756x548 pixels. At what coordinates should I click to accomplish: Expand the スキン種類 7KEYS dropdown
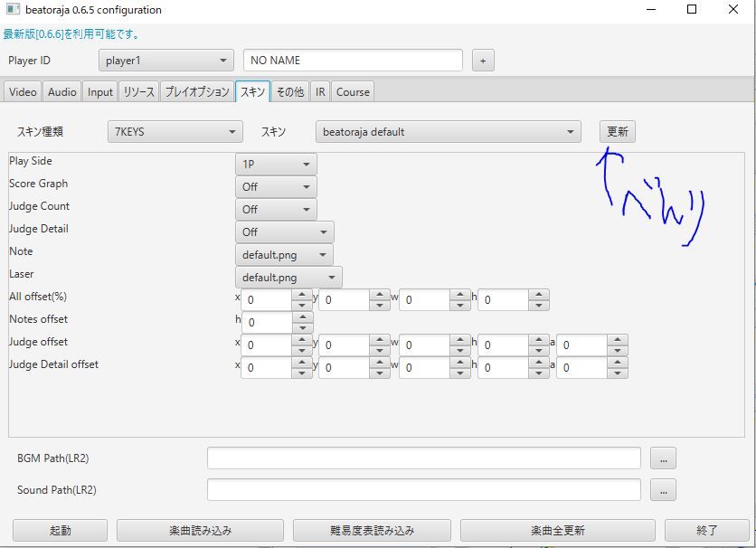(175, 132)
